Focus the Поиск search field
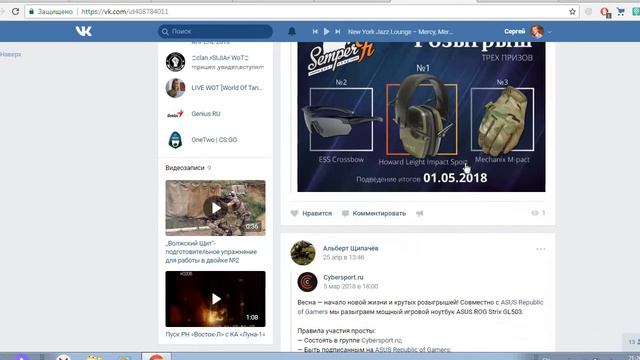The width and height of the screenshot is (640, 360). click(x=216, y=31)
